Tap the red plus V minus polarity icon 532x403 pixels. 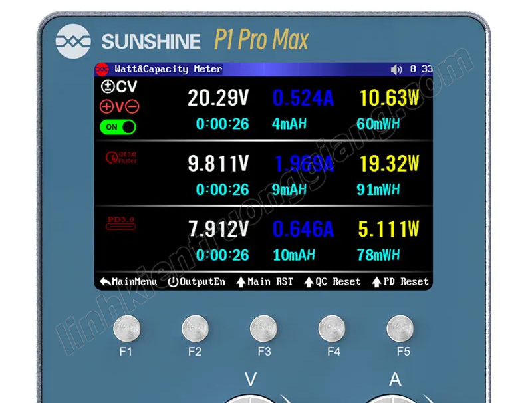[x=120, y=107]
